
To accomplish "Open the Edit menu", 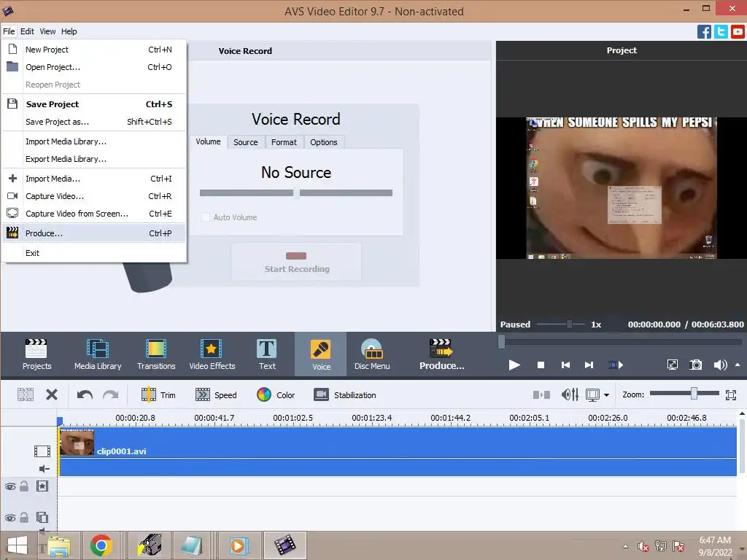I will (27, 31).
